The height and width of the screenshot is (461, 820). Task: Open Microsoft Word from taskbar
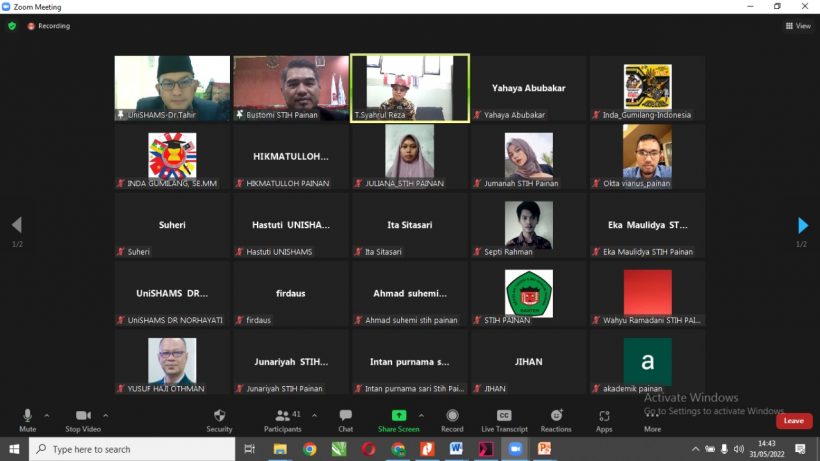pos(457,449)
